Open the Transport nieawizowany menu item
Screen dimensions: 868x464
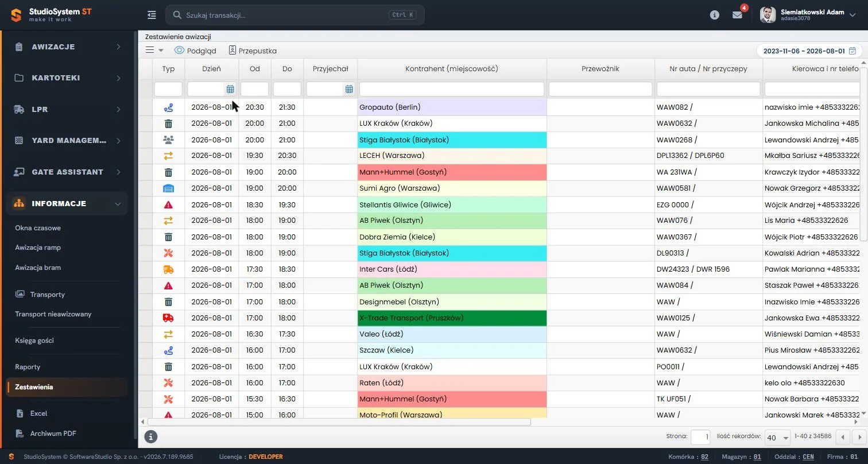[53, 314]
